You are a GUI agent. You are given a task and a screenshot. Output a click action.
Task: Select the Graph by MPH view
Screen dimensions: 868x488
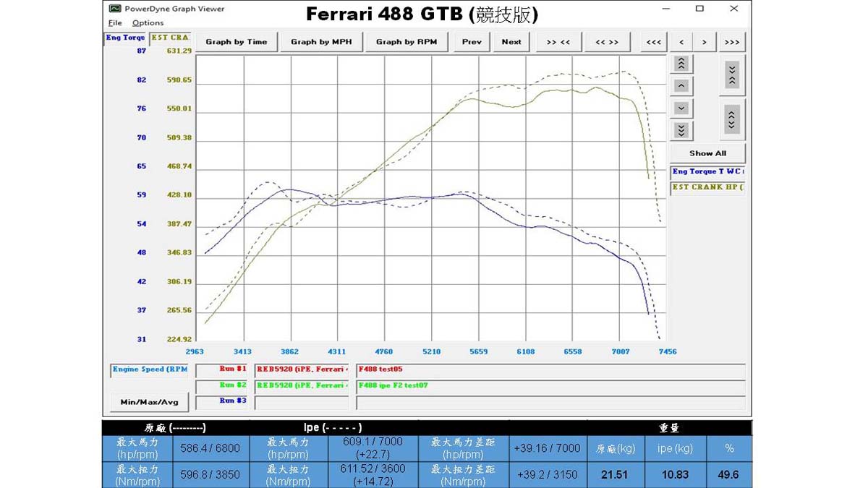[321, 42]
